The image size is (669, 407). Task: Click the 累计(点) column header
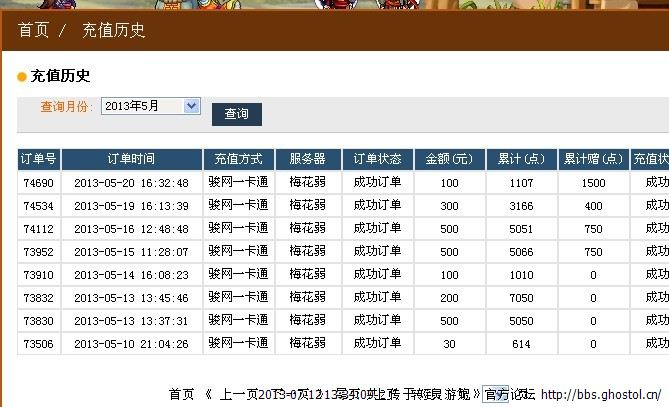pos(521,159)
